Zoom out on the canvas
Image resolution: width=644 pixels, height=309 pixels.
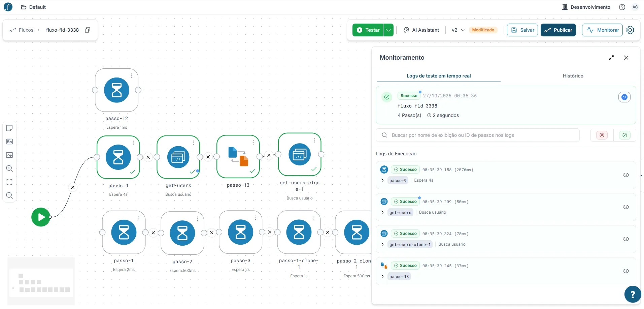pos(9,195)
